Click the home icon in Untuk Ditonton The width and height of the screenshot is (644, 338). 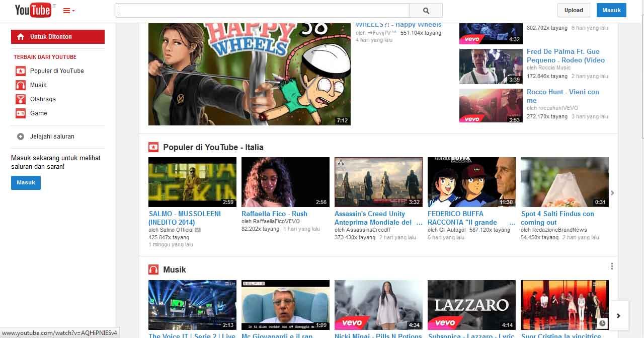click(21, 37)
